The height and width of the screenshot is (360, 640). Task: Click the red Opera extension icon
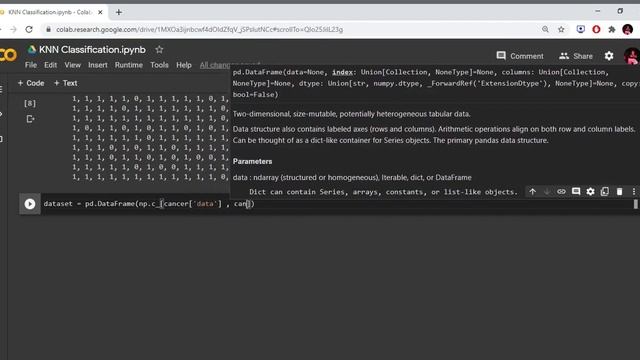click(596, 29)
